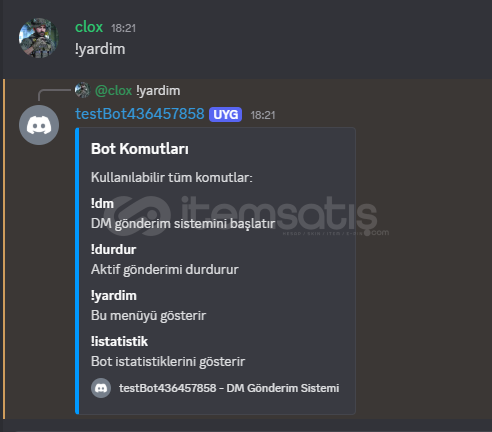Open the clox username above !yardim message
Image resolution: width=492 pixels, height=432 pixels.
[x=89, y=27]
